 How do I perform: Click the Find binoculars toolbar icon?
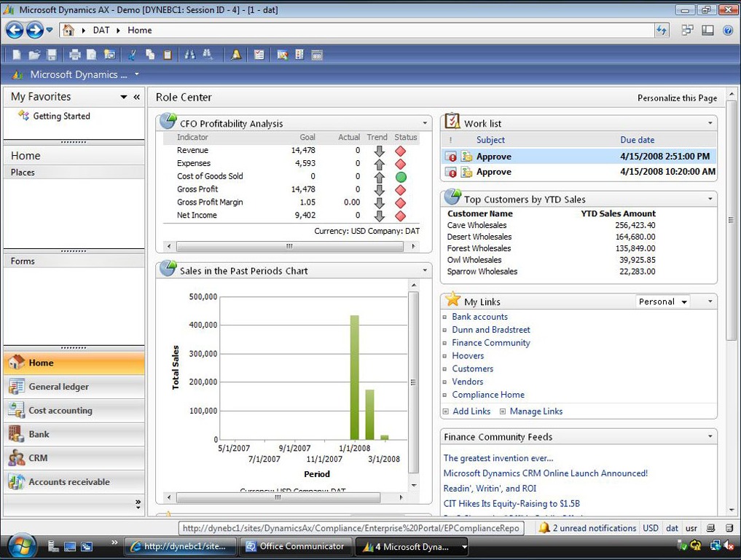tap(190, 55)
